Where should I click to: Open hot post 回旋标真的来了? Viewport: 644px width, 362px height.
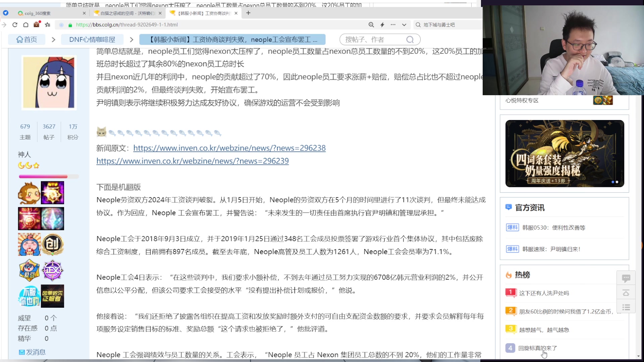pyautogui.click(x=538, y=348)
